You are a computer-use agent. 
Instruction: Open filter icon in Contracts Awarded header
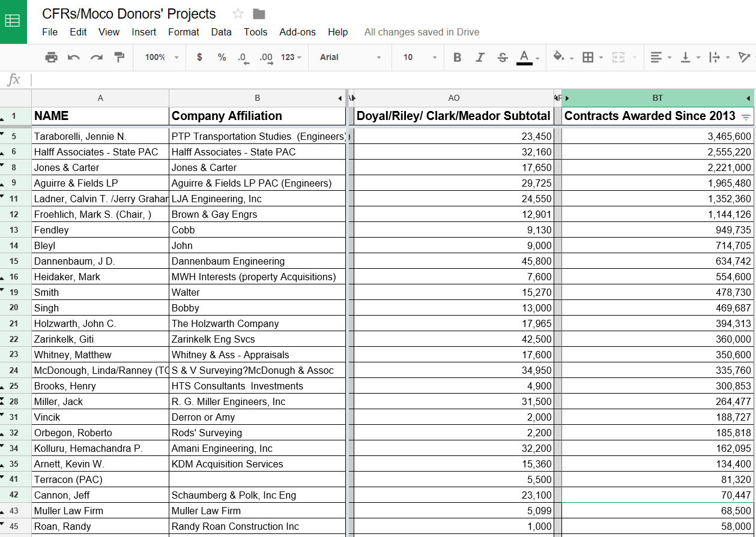coord(746,117)
